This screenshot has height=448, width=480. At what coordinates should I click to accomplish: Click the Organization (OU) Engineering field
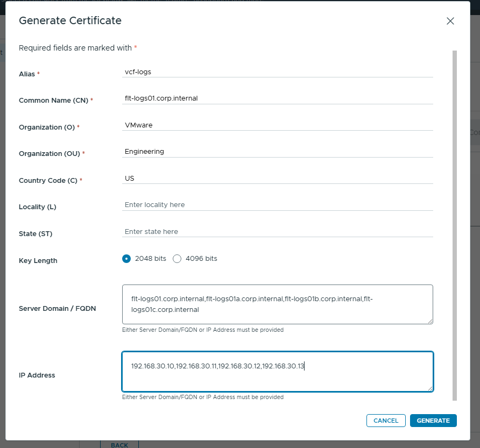tap(277, 152)
